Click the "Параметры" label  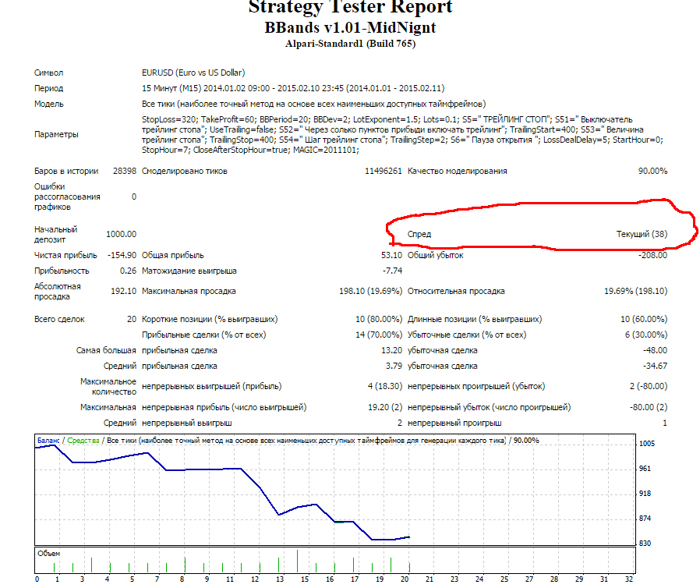[56, 134]
